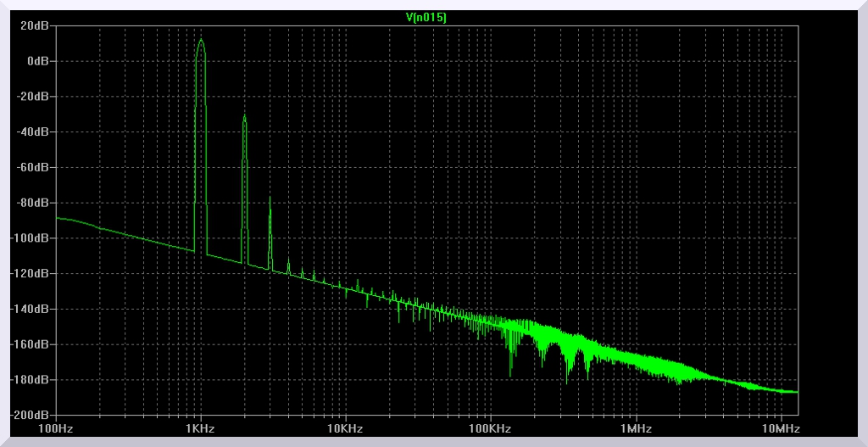Screen dimensions: 868x447
Task: Click the 1MHz horizontal axis label
Action: [x=635, y=429]
